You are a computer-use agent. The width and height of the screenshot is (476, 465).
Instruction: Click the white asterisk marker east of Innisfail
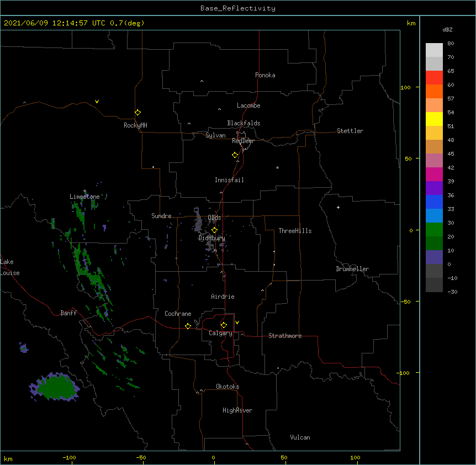pos(277,167)
